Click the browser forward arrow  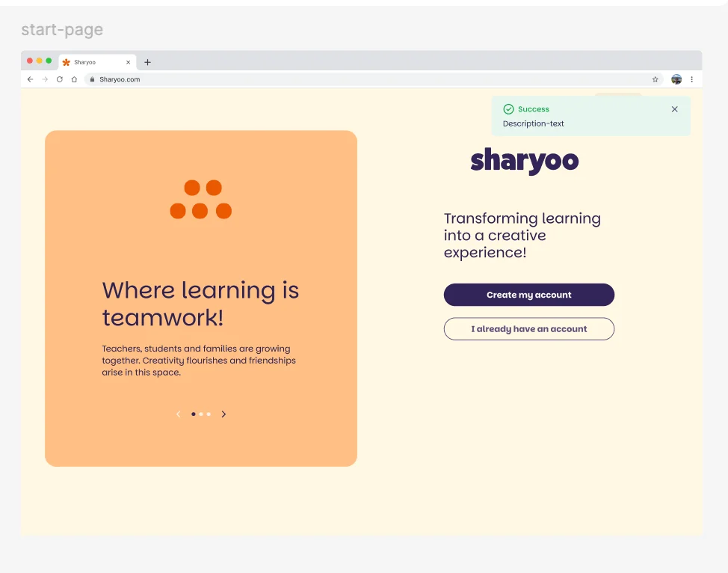(x=45, y=79)
